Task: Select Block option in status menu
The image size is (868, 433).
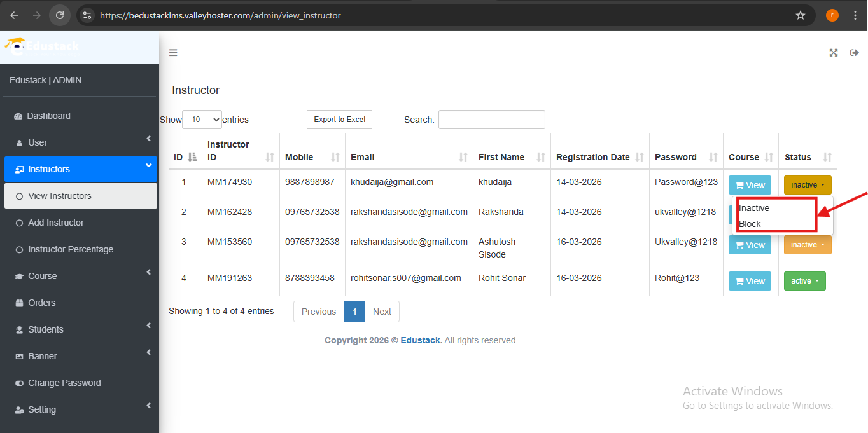Action: point(750,224)
